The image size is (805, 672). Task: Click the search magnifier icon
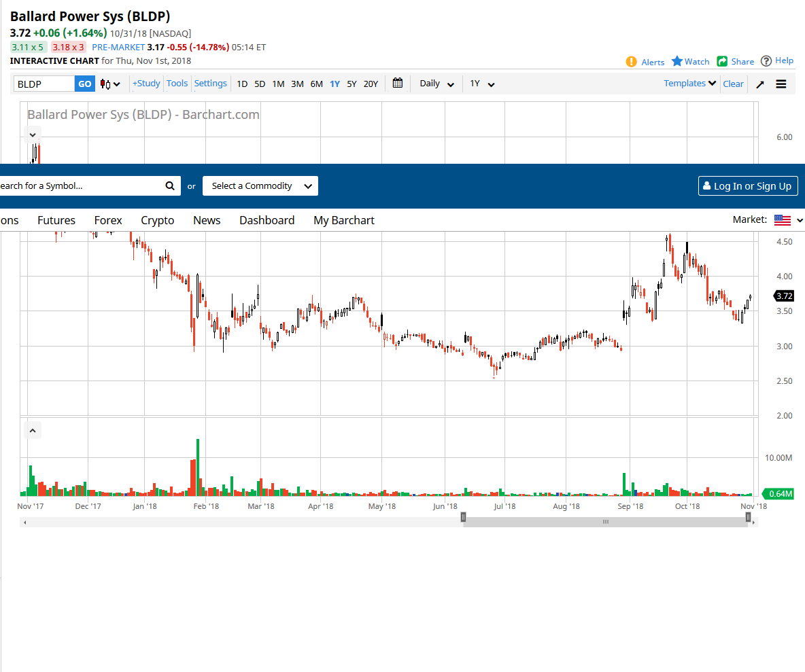click(170, 185)
